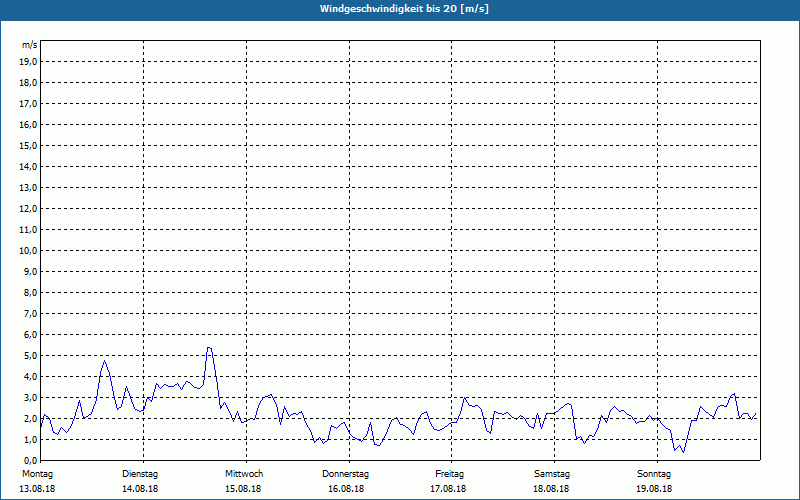Click the date 17.08.18
This screenshot has width=800, height=500.
(448, 489)
